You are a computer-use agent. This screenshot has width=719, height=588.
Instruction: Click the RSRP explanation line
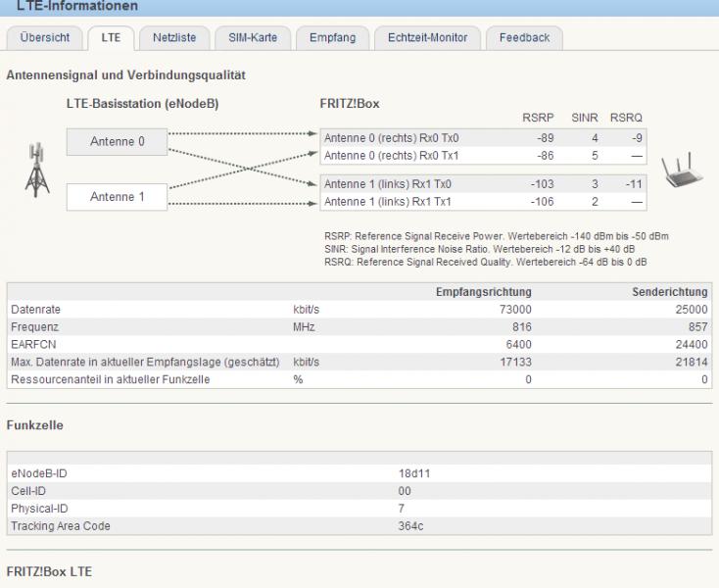[496, 236]
